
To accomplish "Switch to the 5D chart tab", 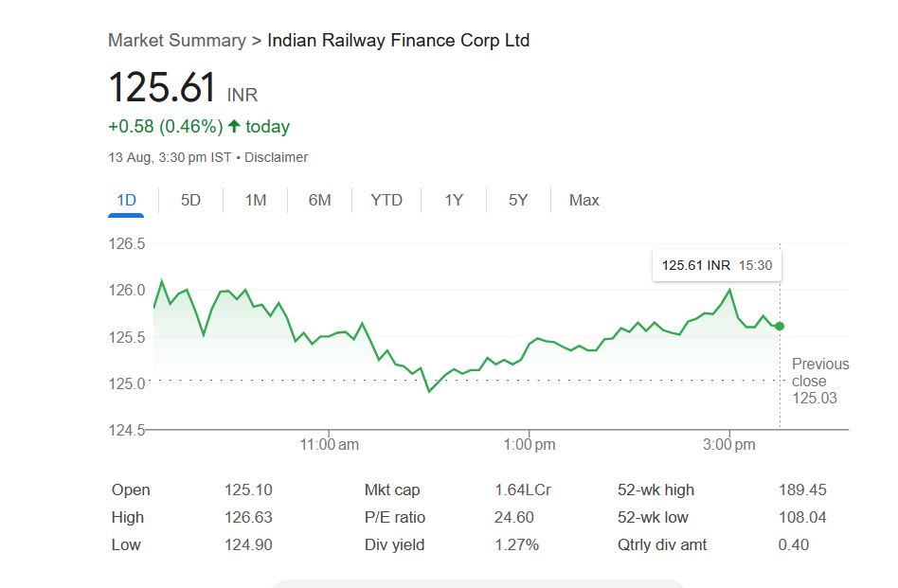I will click(x=190, y=200).
